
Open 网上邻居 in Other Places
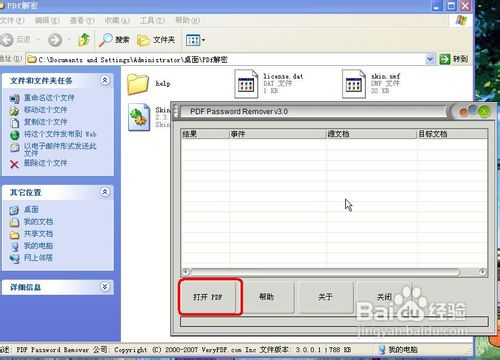(x=38, y=258)
